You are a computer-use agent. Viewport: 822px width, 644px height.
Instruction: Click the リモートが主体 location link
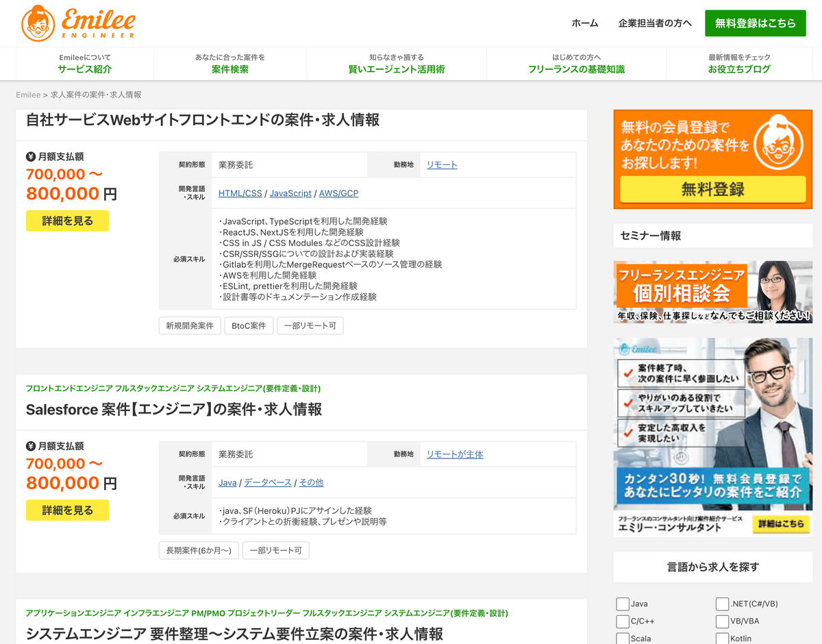(455, 454)
